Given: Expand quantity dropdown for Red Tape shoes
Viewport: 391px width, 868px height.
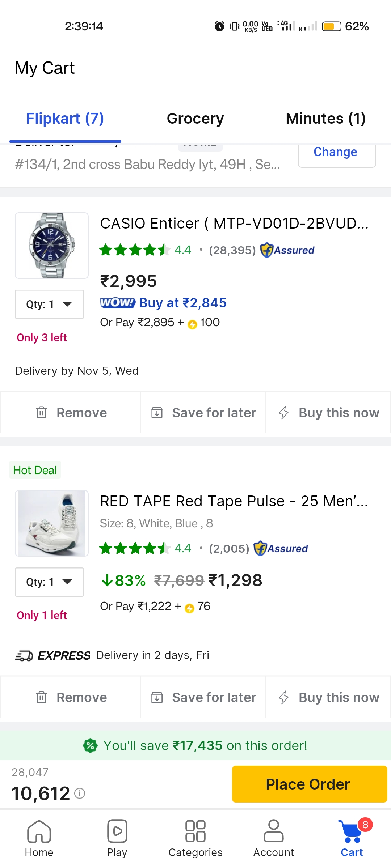Looking at the screenshot, I should [50, 582].
